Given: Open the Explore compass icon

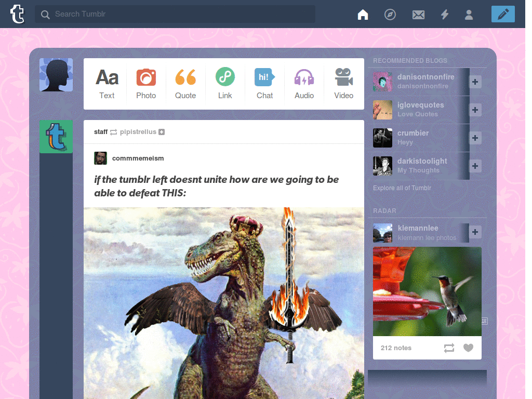Looking at the screenshot, I should pyautogui.click(x=390, y=15).
